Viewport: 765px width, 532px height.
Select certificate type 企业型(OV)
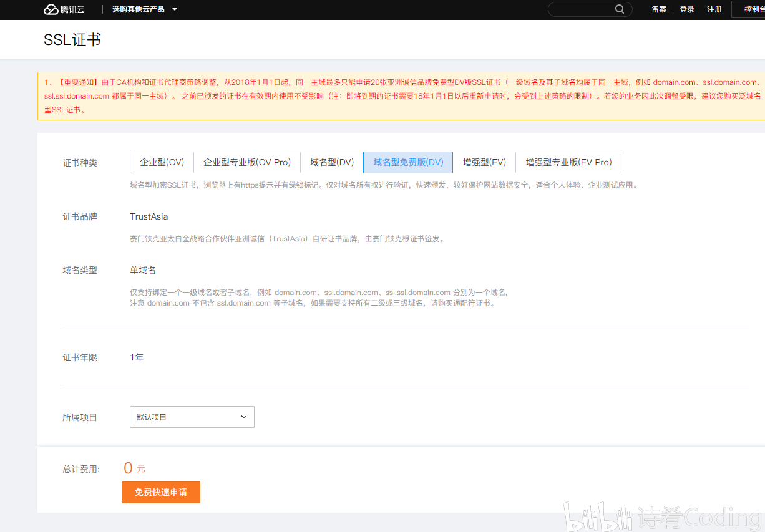click(x=162, y=162)
